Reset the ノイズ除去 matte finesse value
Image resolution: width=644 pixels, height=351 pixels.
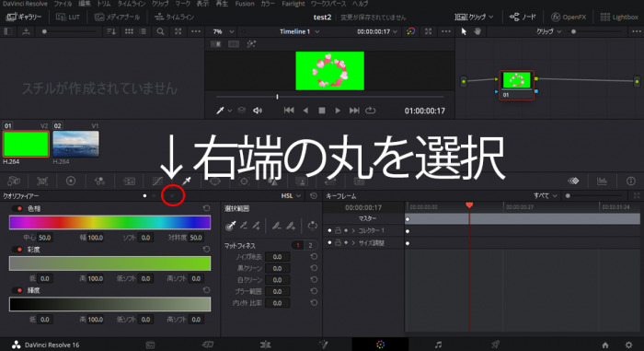314,256
